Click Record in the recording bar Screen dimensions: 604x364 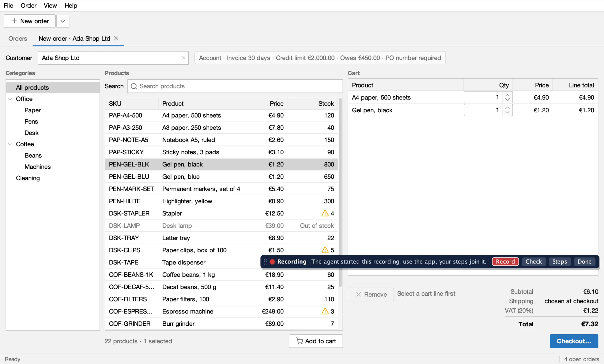tap(505, 262)
